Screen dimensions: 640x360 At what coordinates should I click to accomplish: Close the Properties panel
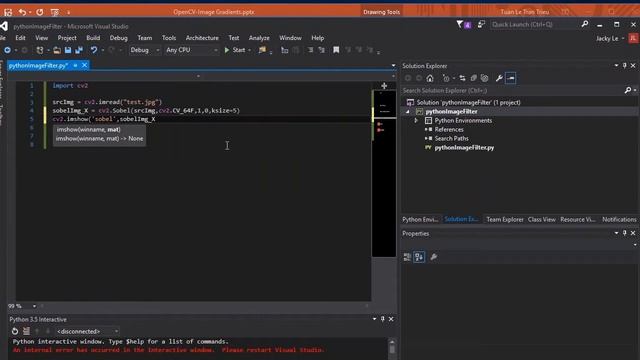pyautogui.click(x=633, y=233)
